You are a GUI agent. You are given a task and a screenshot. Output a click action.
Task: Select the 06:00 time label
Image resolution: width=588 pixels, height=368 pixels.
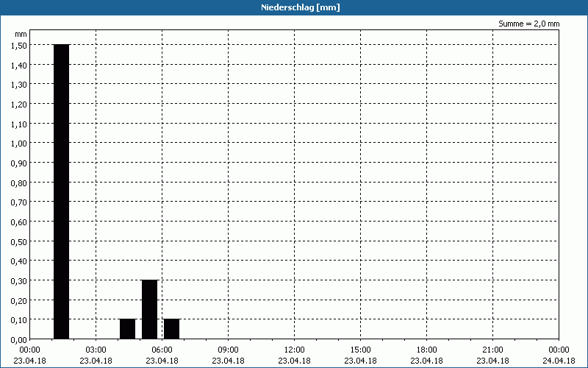point(162,350)
